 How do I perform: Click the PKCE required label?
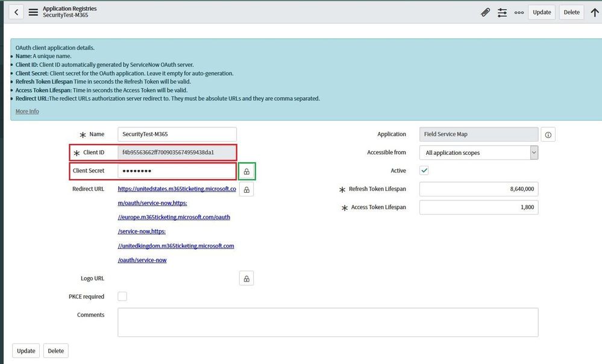[86, 297]
